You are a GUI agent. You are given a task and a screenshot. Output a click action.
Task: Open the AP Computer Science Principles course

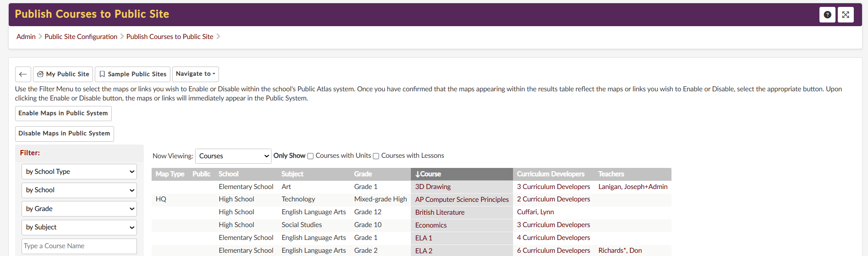(462, 200)
